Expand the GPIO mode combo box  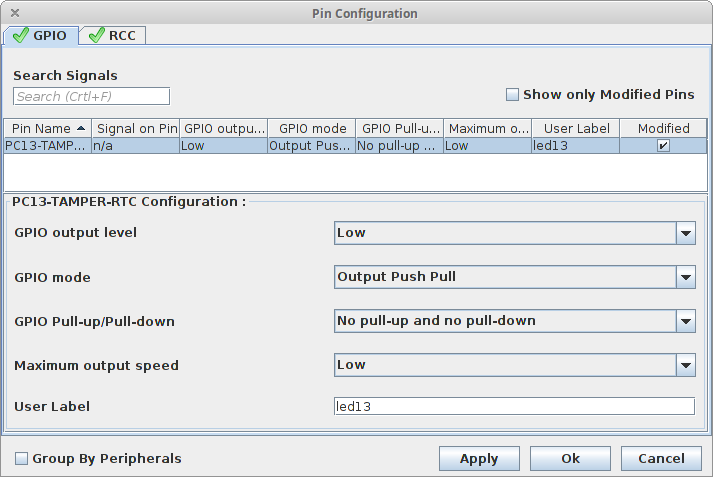click(515, 277)
